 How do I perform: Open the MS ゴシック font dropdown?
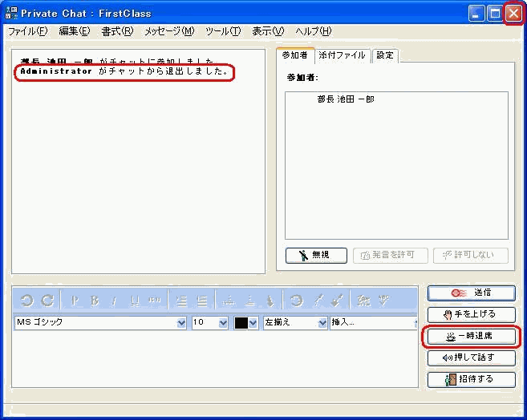tap(181, 323)
